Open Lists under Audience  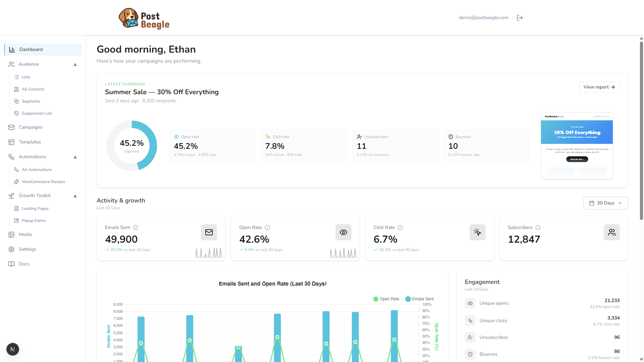click(46, 77)
